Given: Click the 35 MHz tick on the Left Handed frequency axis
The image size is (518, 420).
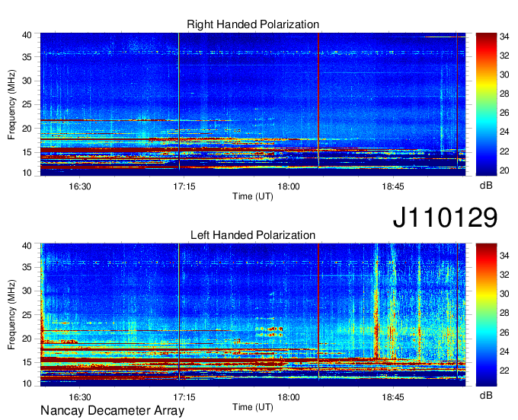Looking at the screenshot, I should coord(27,267).
